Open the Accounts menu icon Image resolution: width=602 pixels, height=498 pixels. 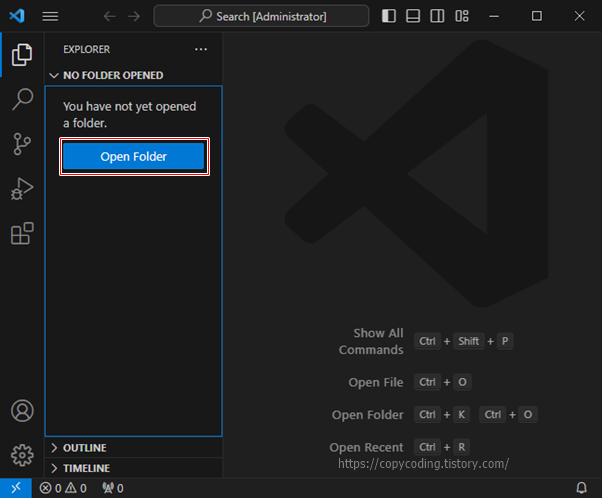tap(22, 411)
